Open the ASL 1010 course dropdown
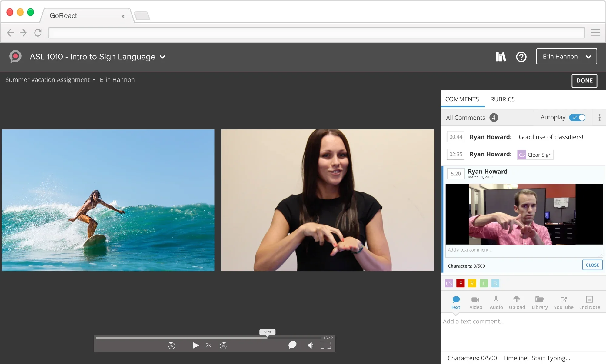 [162, 57]
